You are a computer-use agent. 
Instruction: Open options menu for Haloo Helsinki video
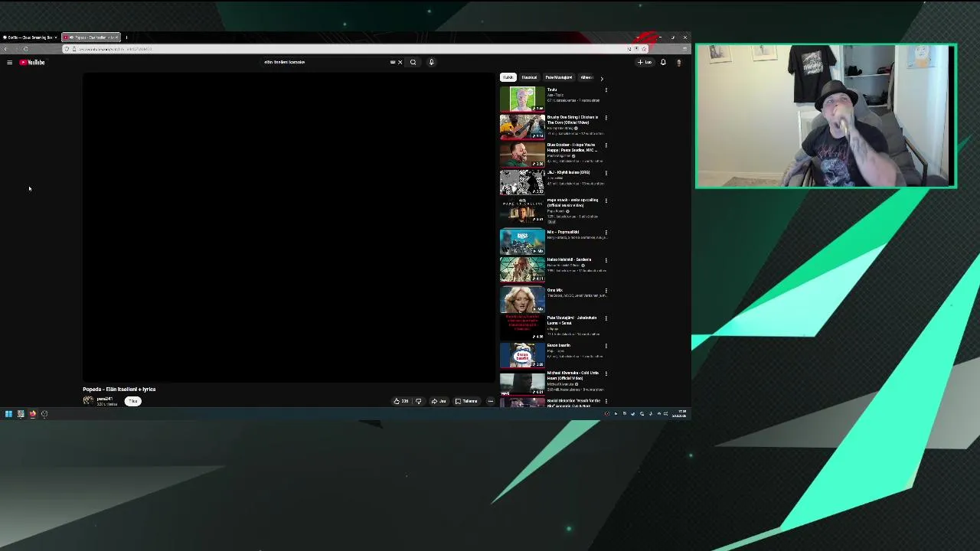coord(606,260)
